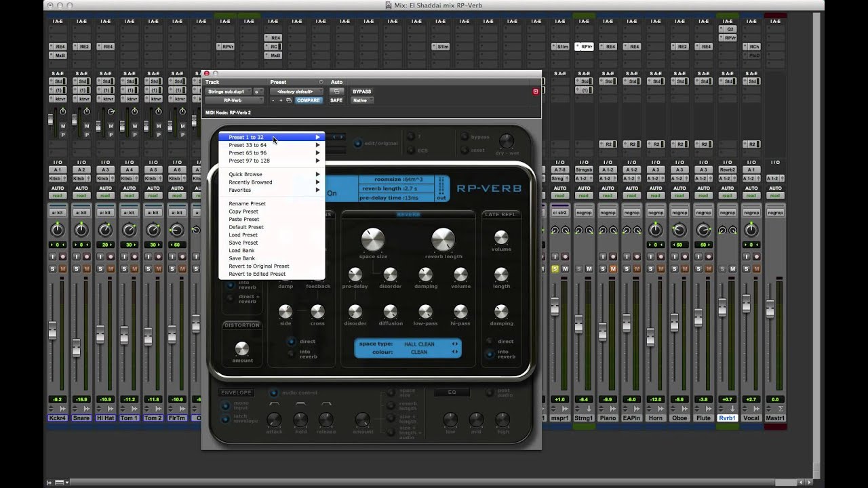Click the plugin BYPASS button
Screen dimensions: 868x488
pos(361,91)
